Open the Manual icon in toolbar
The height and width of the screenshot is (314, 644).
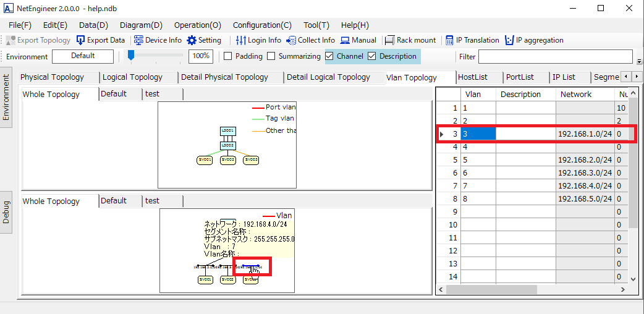pyautogui.click(x=344, y=40)
